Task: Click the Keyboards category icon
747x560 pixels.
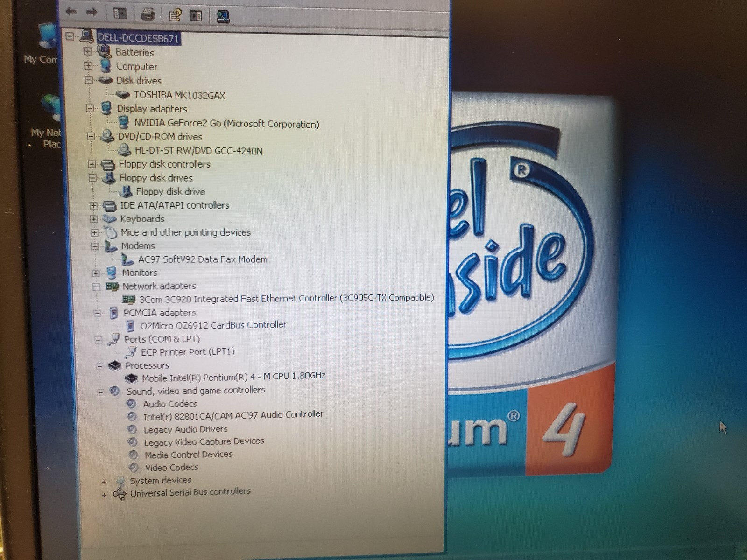Action: coord(110,219)
